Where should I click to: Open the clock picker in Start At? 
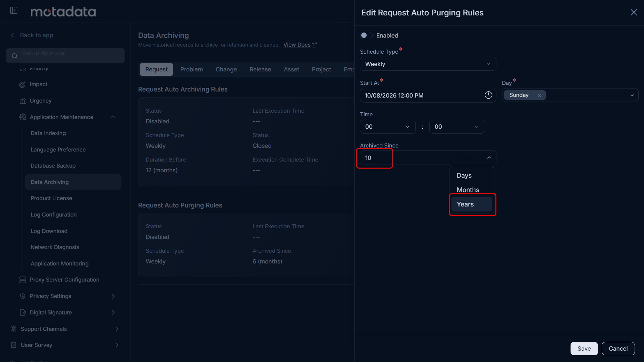pyautogui.click(x=488, y=95)
